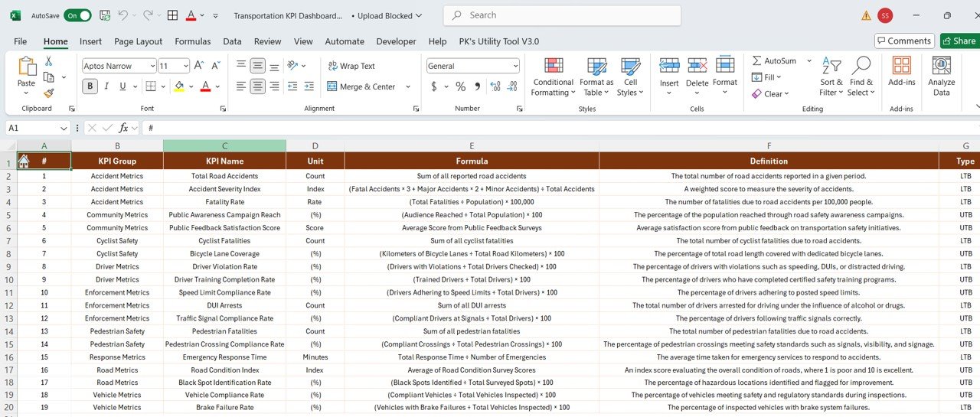Apply the yellow fill color swatch

(x=179, y=86)
